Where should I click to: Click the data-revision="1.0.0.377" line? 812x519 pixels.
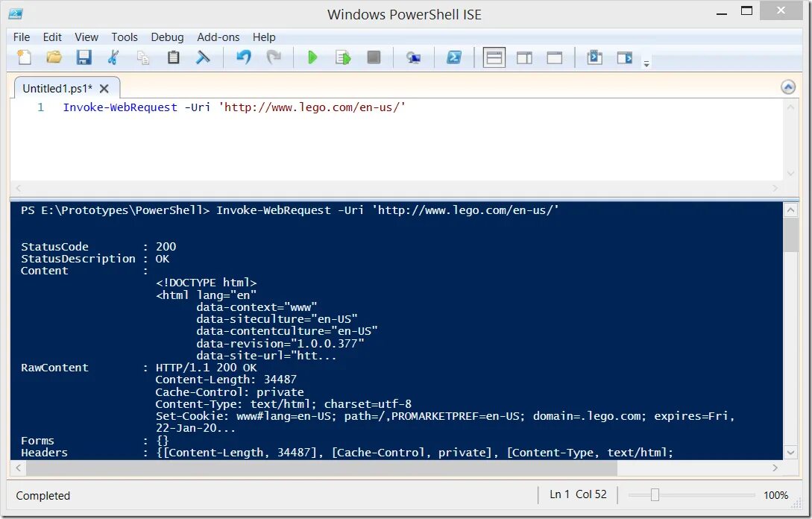coord(280,344)
